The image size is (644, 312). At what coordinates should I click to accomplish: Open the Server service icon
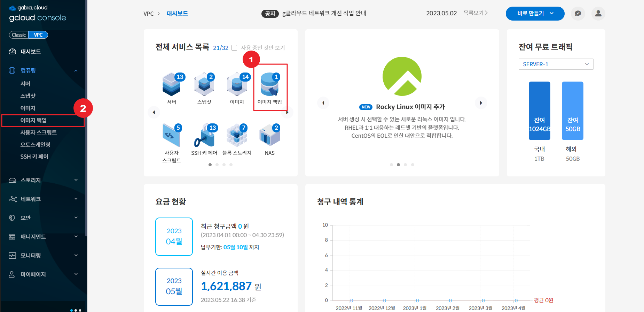pyautogui.click(x=171, y=85)
